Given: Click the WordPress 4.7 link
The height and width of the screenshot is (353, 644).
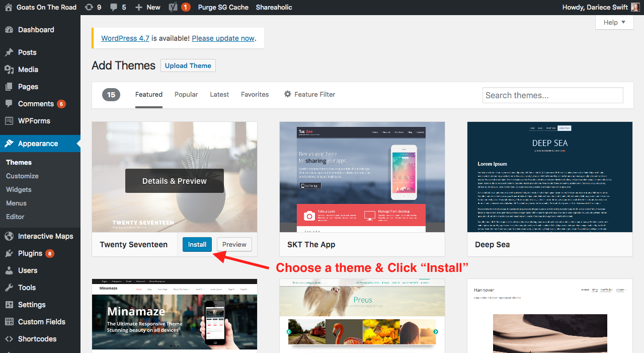Looking at the screenshot, I should 125,38.
